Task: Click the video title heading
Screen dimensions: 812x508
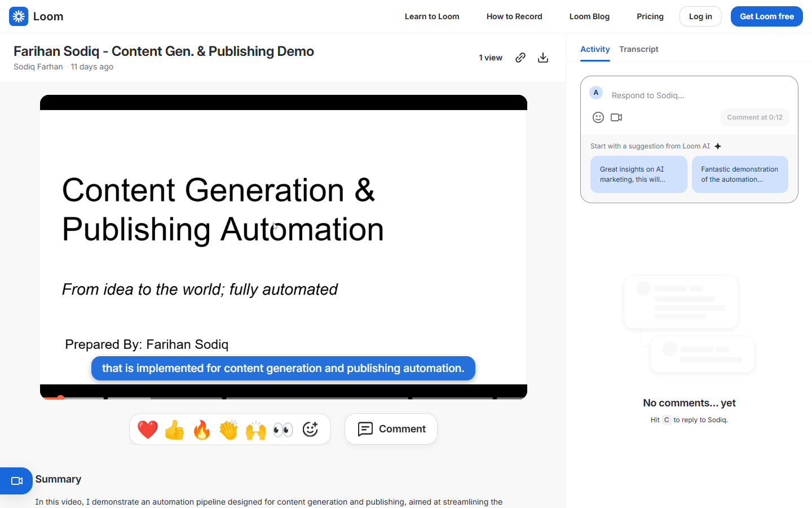Action: (164, 51)
